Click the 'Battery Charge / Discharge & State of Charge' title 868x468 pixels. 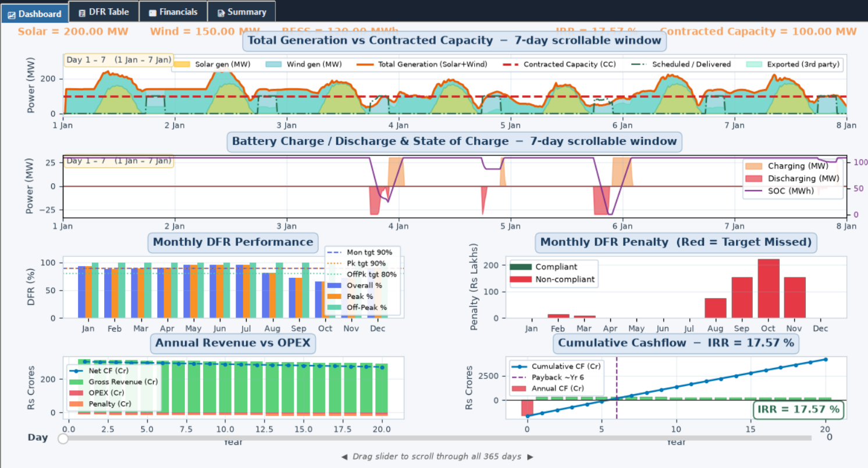tap(454, 141)
